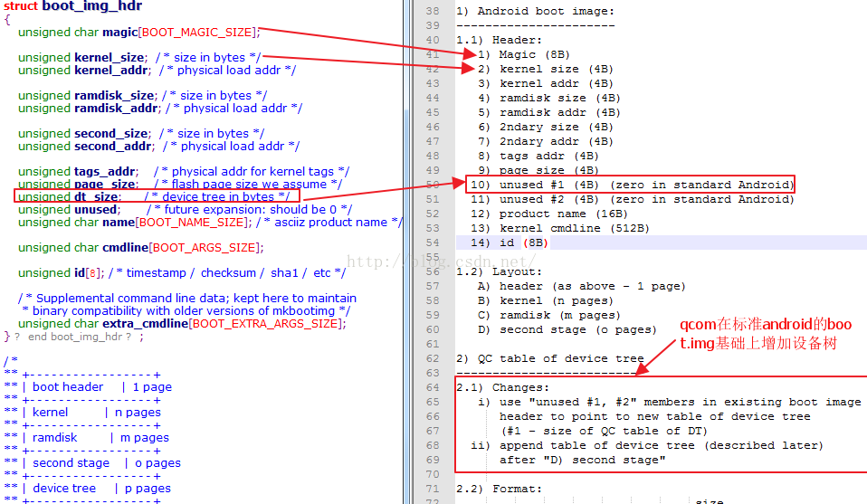Image resolution: width=867 pixels, height=504 pixels.
Task: Click '(#1 - size of QC table of DT)'
Action: click(x=604, y=431)
